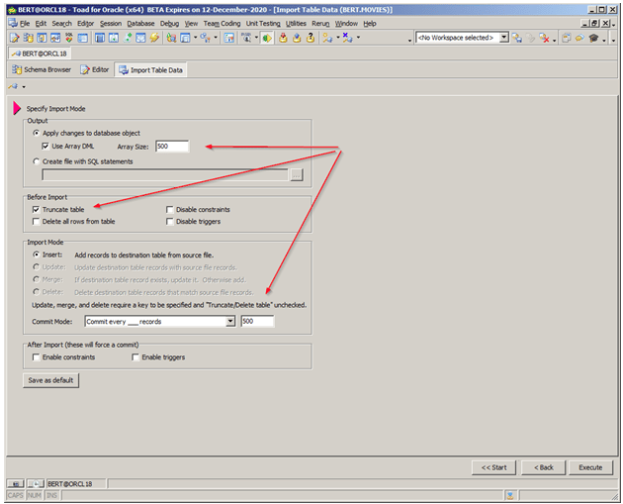Viewport: 623px width, 504px height.
Task: Expand the dropdown arrow after graduation cap icon
Action: point(604,40)
